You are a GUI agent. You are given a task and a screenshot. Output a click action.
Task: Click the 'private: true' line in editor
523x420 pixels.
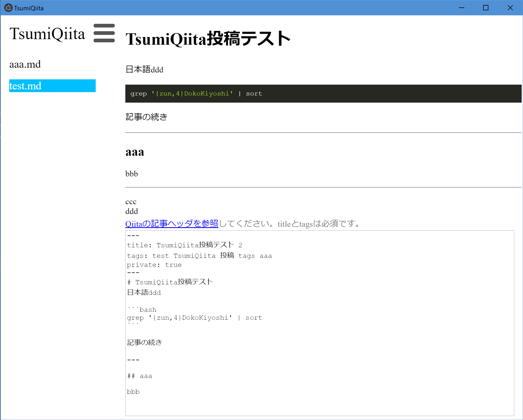point(154,265)
